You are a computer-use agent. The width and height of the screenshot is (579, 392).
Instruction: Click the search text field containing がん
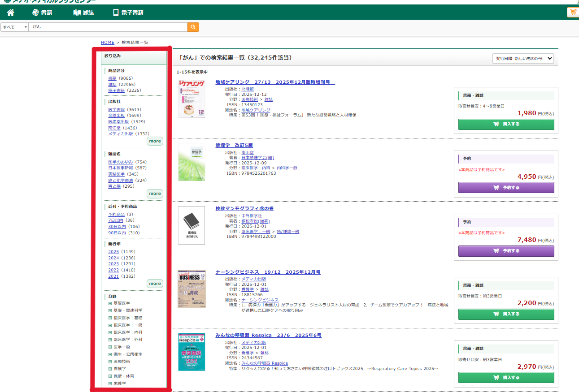[x=108, y=27]
